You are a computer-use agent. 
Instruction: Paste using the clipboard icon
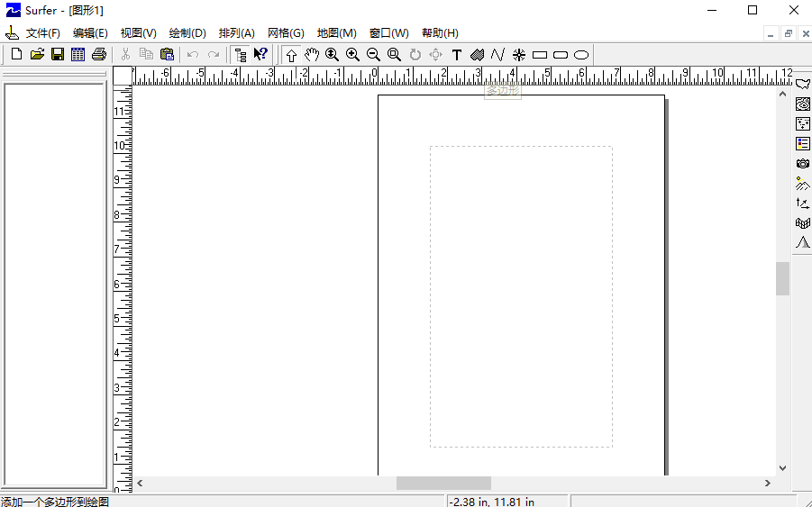click(x=167, y=54)
